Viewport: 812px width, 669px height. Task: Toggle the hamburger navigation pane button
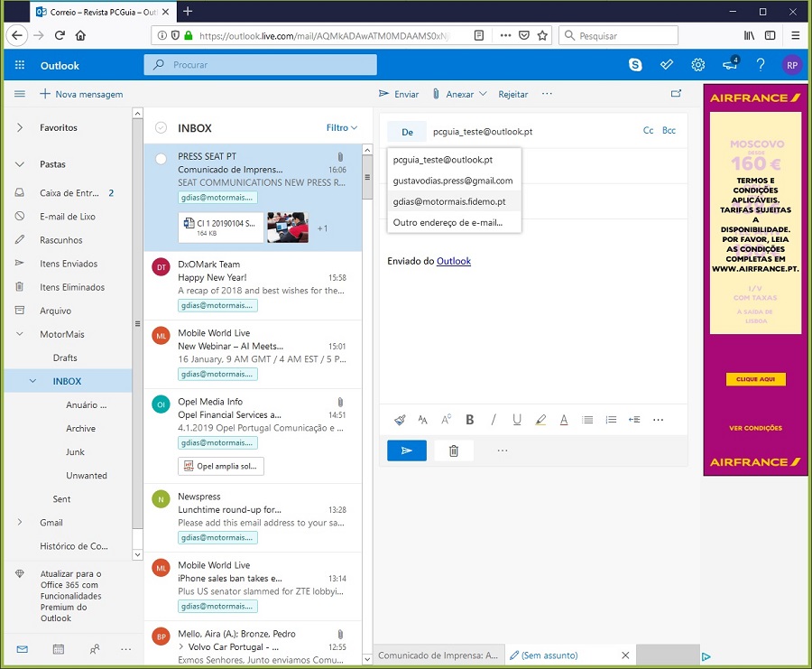coord(20,94)
